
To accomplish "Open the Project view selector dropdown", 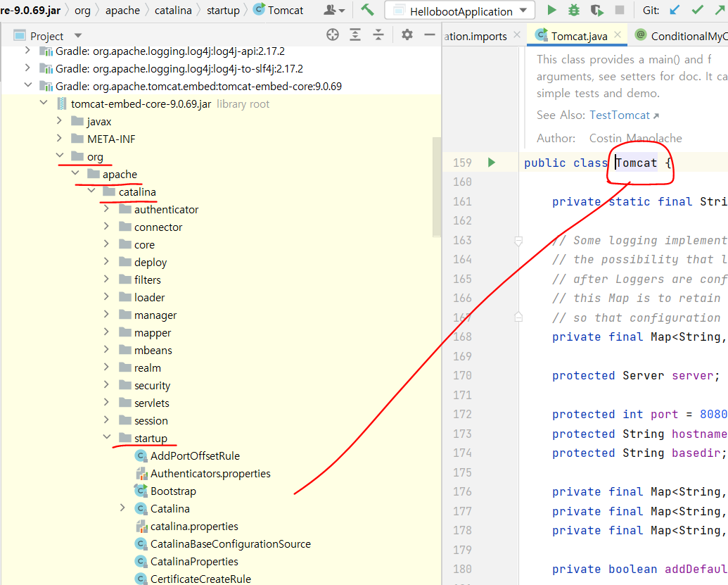I will (x=78, y=36).
